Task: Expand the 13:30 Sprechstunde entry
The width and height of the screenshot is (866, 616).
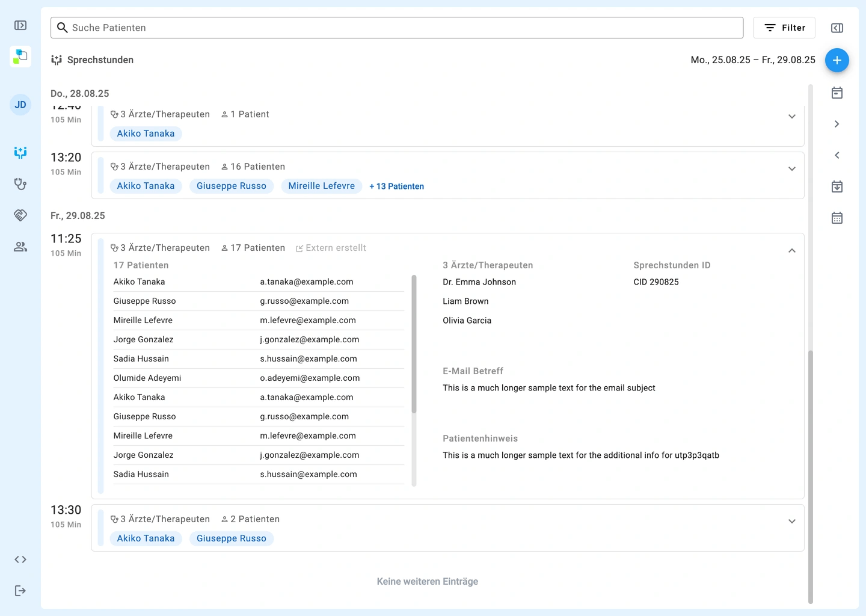Action: pyautogui.click(x=791, y=522)
